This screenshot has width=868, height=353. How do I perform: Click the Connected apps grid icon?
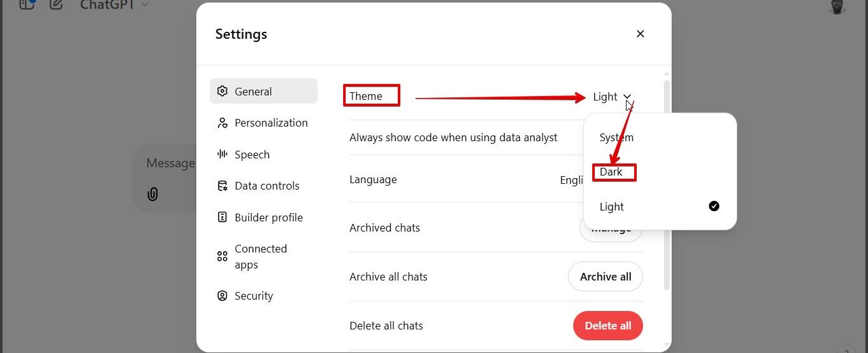[222, 256]
